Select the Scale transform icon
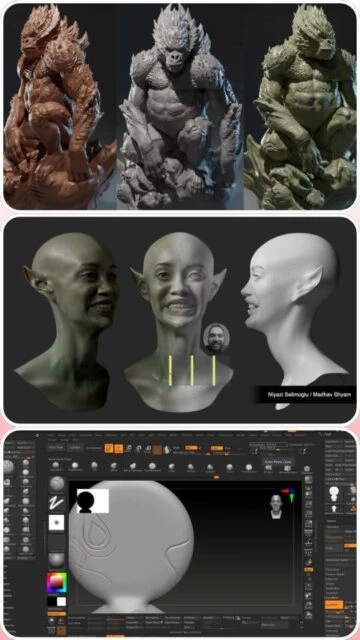360x640 pixels. tap(138, 449)
